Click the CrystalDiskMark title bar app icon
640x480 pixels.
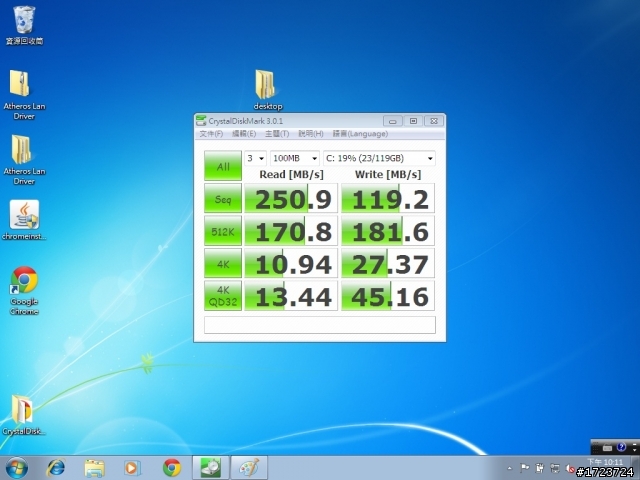(201, 121)
